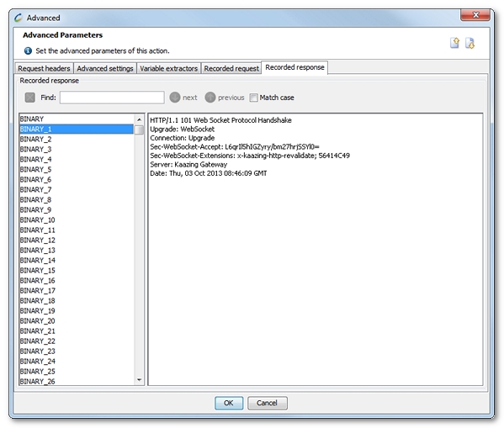Click the find next arrow icon
This screenshot has width=504, height=428.
(x=175, y=98)
